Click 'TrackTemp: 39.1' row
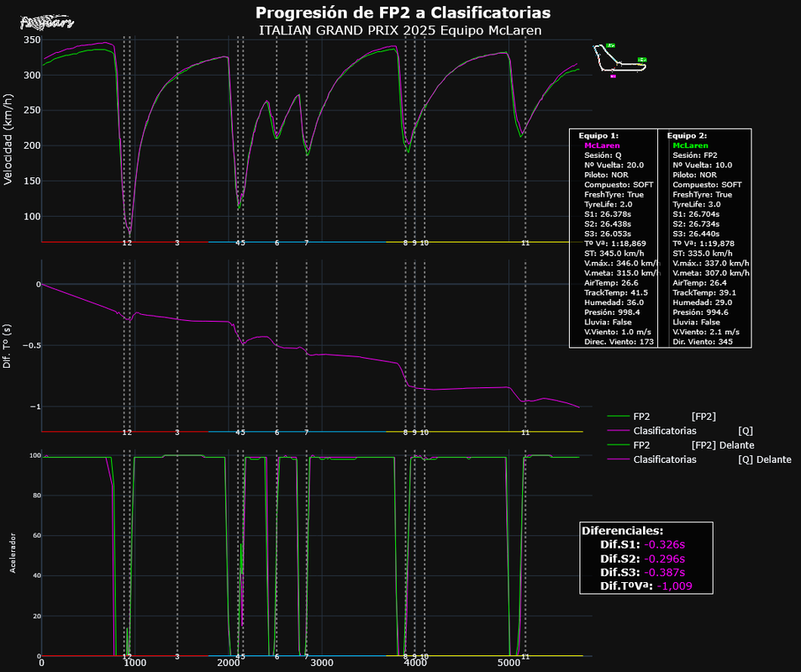This screenshot has width=801, height=672. coord(704,292)
